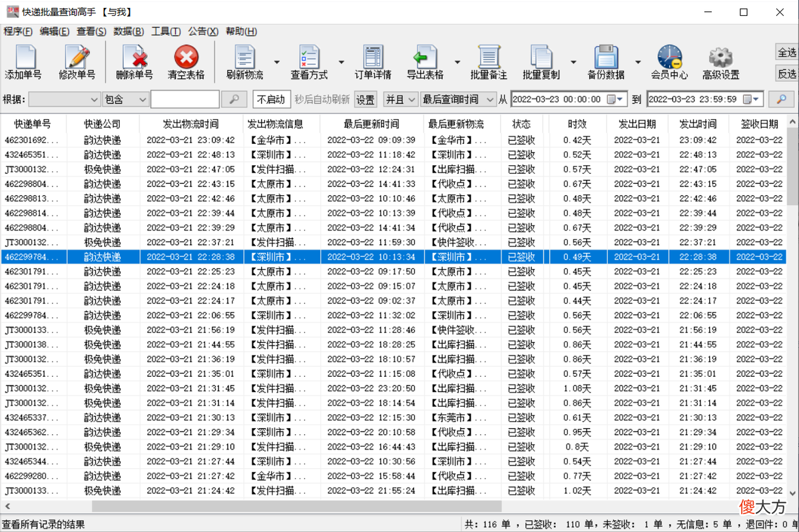This screenshot has width=799, height=532.
Task: Open the 帮助(H) menu
Action: click(x=241, y=31)
